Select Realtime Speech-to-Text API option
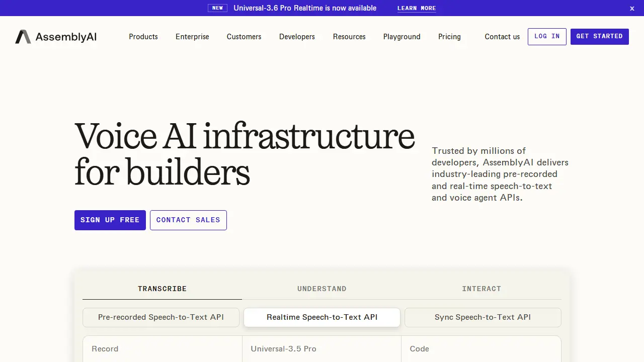The width and height of the screenshot is (644, 362). click(x=322, y=317)
